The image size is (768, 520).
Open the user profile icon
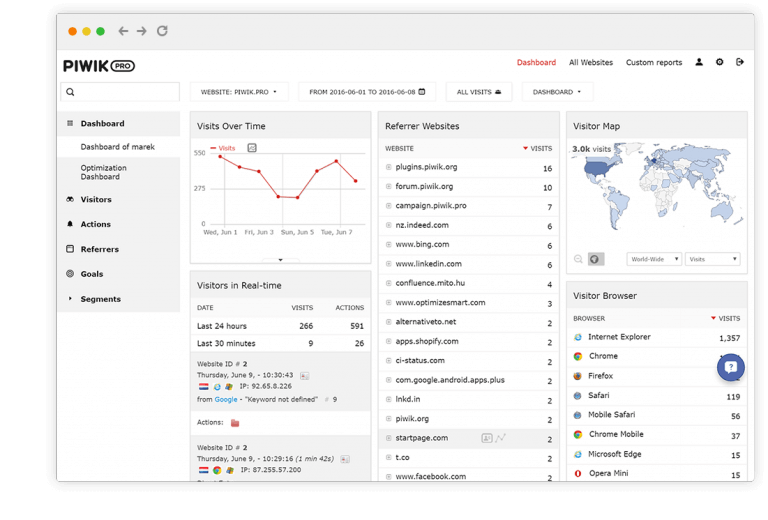[x=699, y=62]
